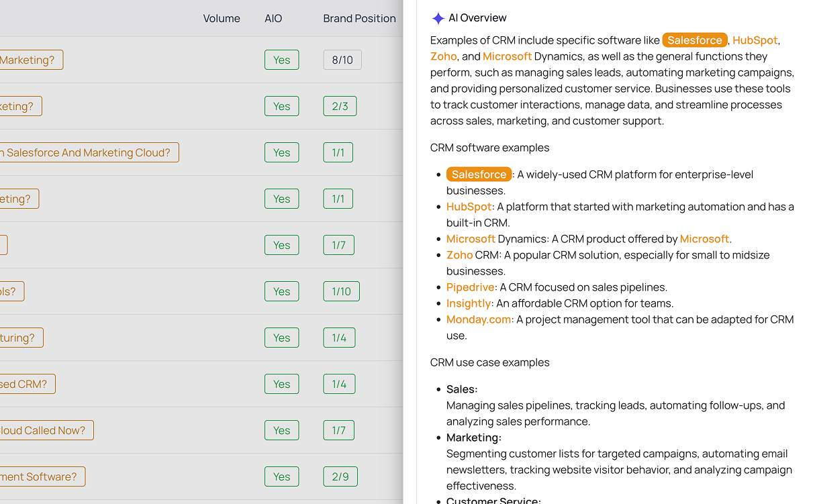Sort by the Volume column header
813x504 pixels.
click(222, 19)
